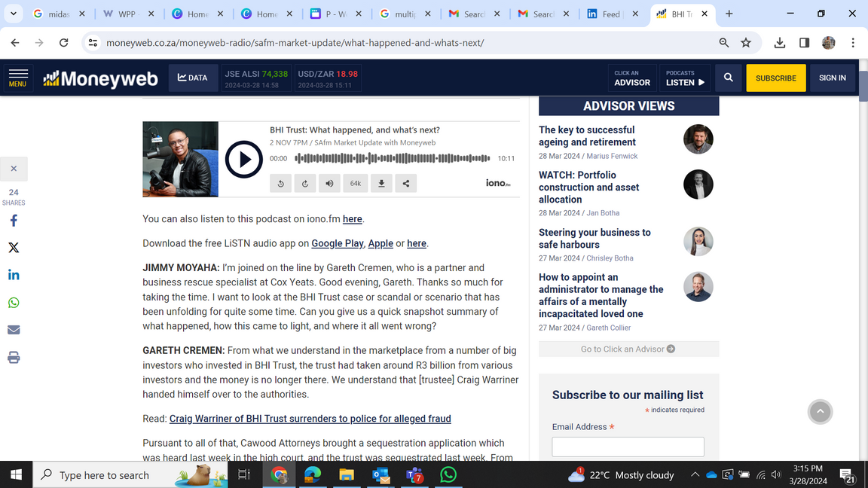Toggle the Chrome side panel

805,43
